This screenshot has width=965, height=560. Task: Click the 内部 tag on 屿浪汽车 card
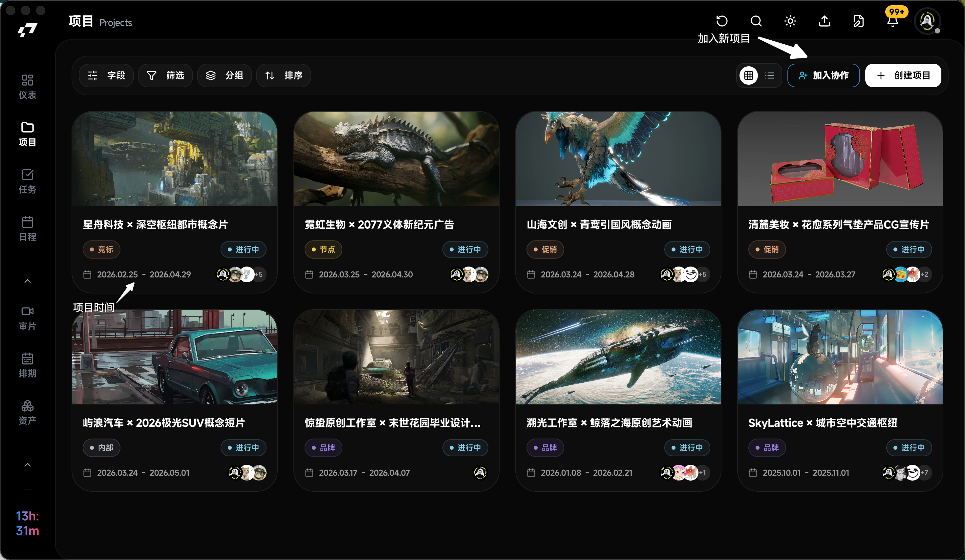(101, 448)
